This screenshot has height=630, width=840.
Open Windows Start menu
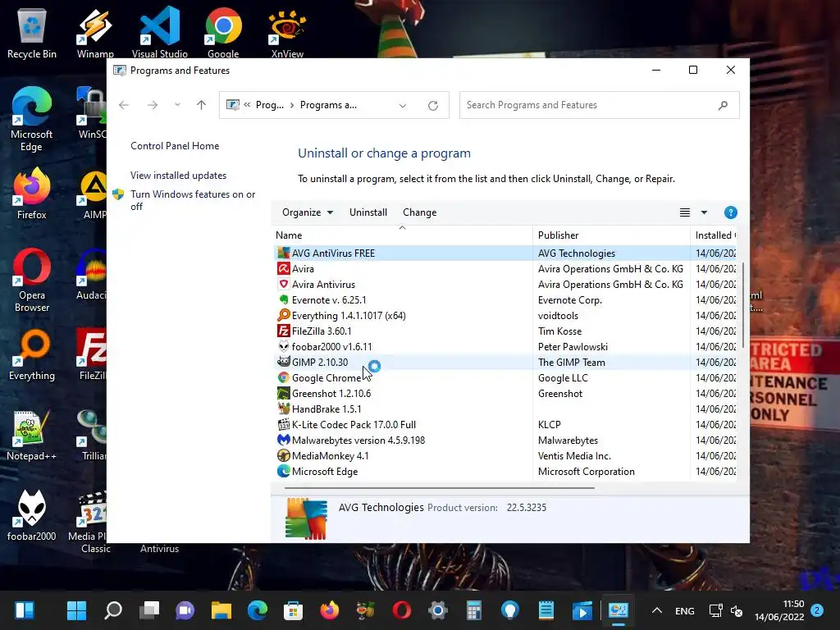pos(76,610)
